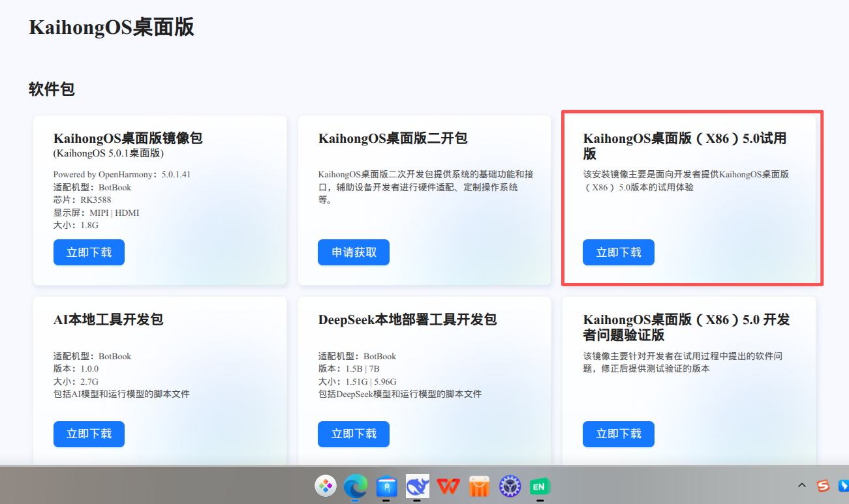This screenshot has width=849, height=504.
Task: Open the colorful launcher icon in the taskbar
Action: [325, 486]
